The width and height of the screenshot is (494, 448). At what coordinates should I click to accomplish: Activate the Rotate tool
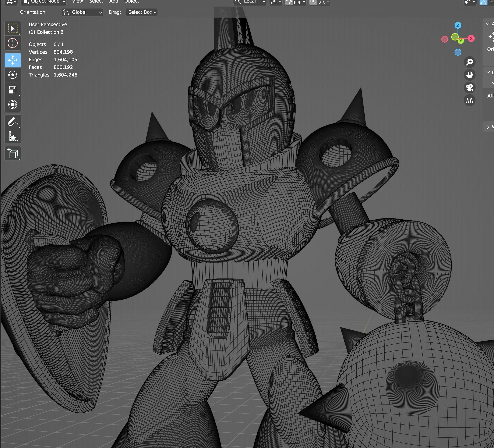(x=13, y=75)
